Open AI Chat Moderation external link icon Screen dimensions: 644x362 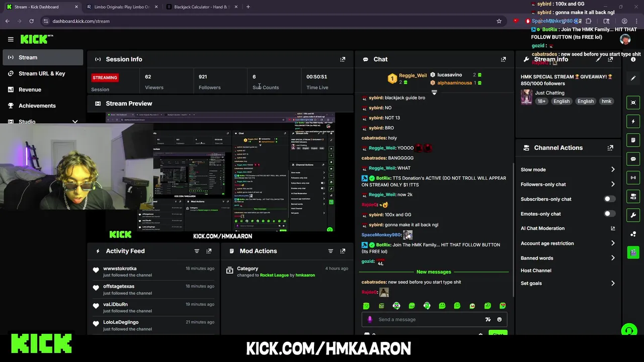click(x=613, y=228)
